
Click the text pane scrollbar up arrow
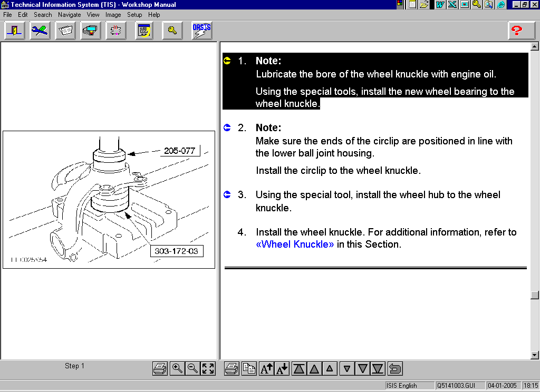tap(535, 46)
